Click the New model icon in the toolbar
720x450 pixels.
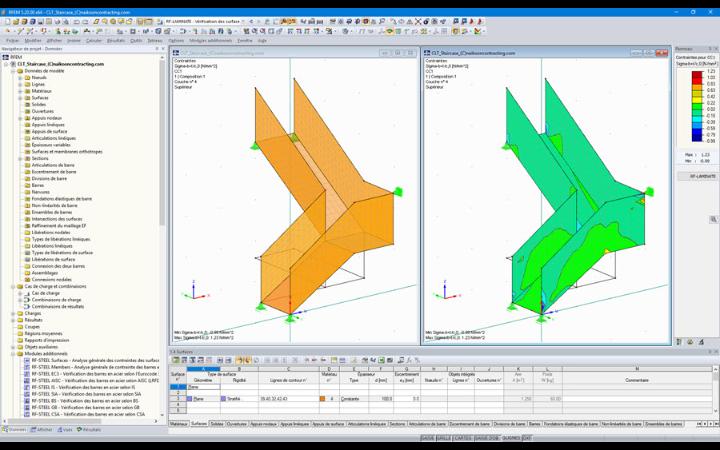click(x=9, y=22)
